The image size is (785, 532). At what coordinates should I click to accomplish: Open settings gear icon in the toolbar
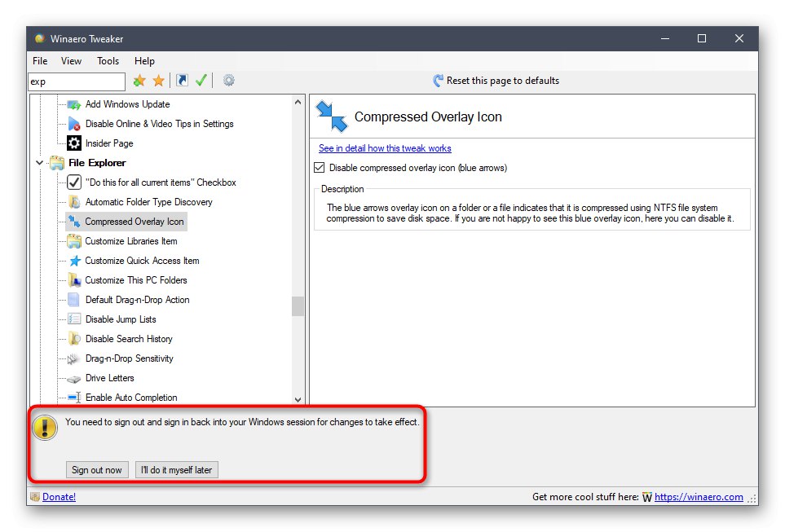tap(229, 80)
